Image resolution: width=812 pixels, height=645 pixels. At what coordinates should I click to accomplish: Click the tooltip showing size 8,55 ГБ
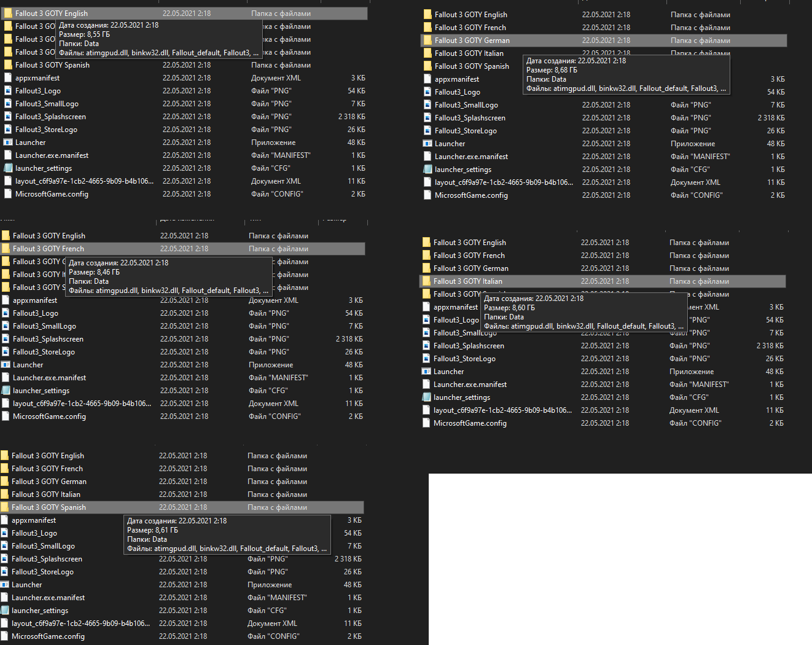[159, 39]
